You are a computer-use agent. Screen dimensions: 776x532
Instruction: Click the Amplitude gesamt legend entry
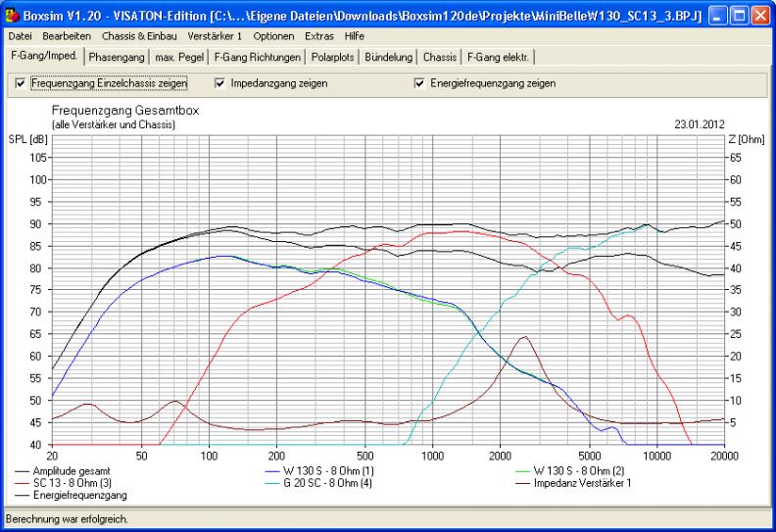click(63, 471)
